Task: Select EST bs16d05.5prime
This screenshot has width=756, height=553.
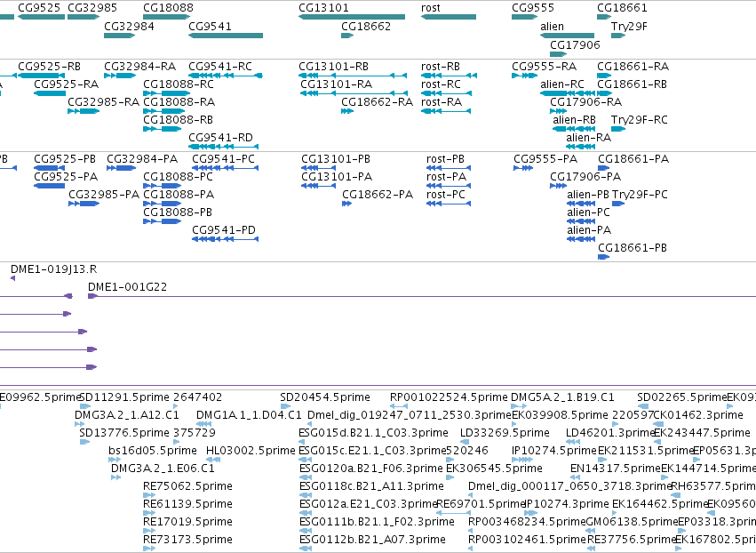Action: point(115,460)
